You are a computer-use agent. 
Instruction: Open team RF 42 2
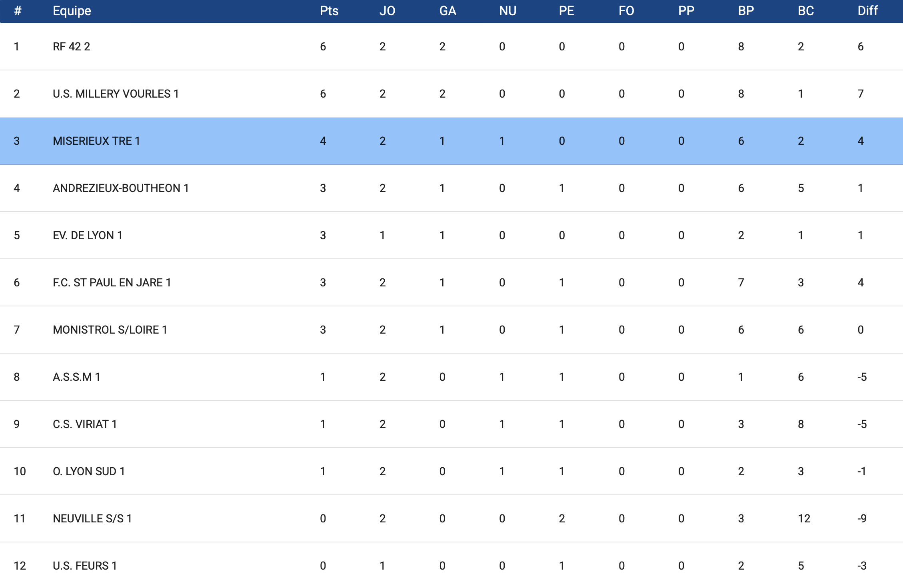pyautogui.click(x=72, y=47)
